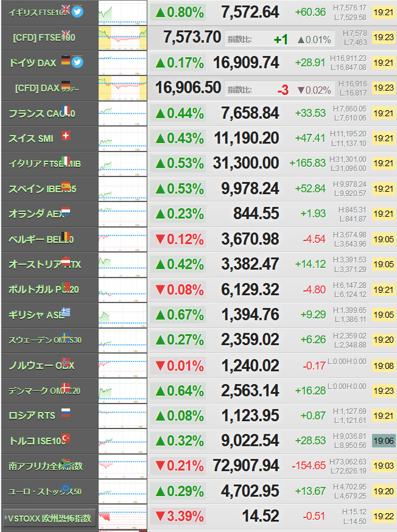Open the Twitter icon beside ドイツ DAX

tap(77, 63)
